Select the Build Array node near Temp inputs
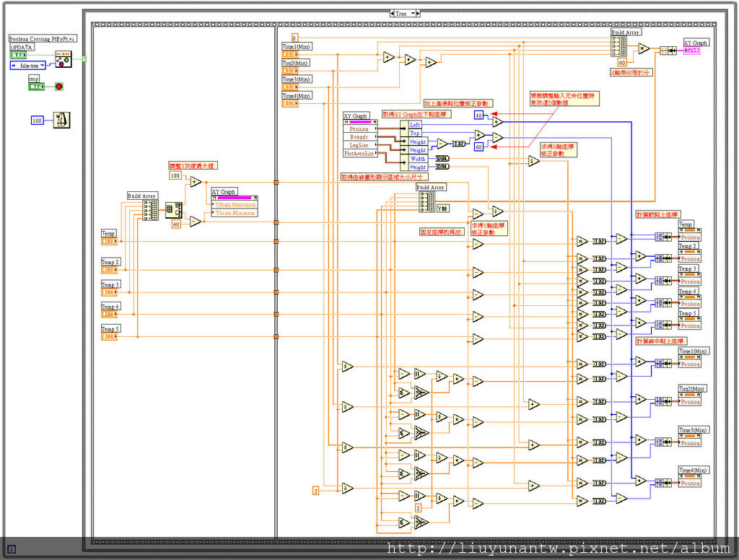Image resolution: width=739 pixels, height=560 pixels. pyautogui.click(x=151, y=210)
